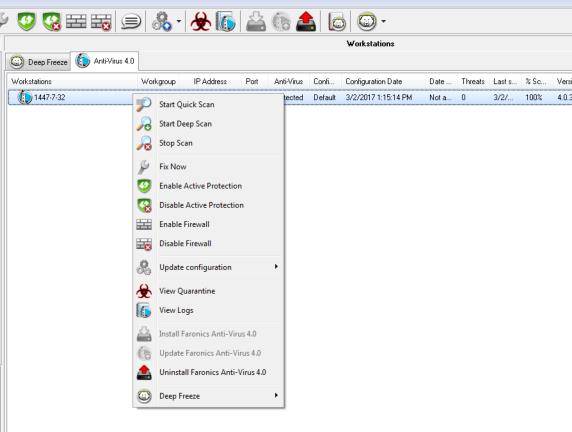The width and height of the screenshot is (572, 432).
Task: Select Disable Firewall in context menu
Action: [208, 243]
